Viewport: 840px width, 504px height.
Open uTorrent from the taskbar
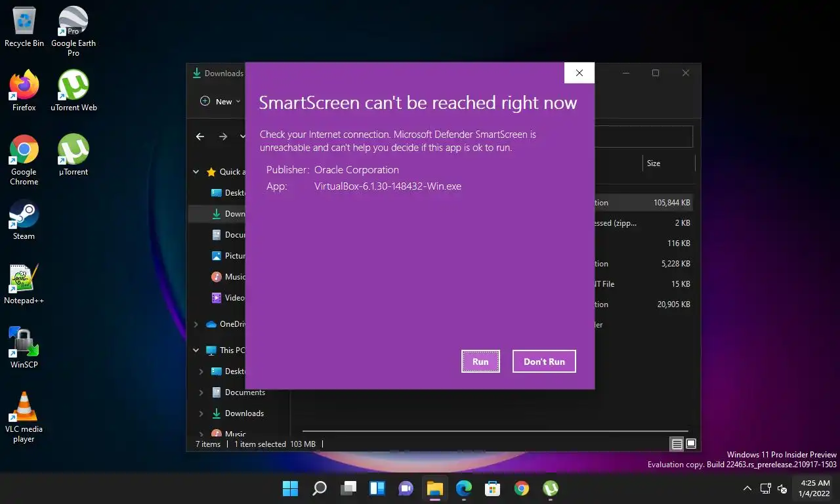[x=551, y=488]
